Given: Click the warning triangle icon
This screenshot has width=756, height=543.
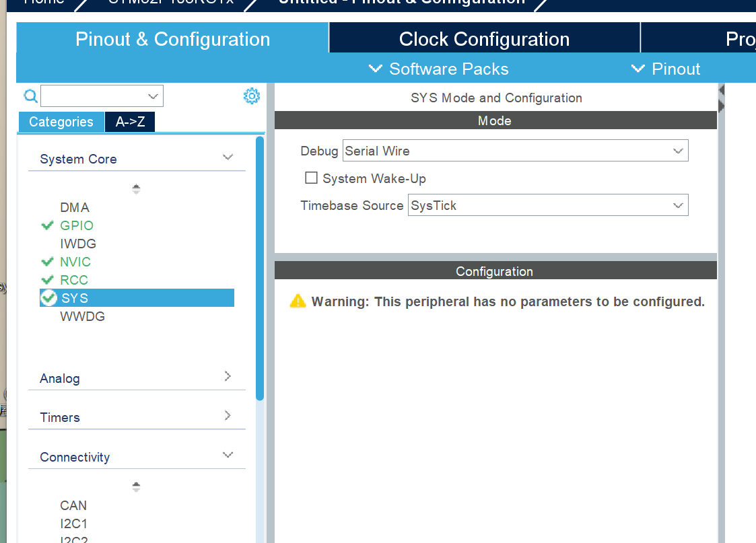Looking at the screenshot, I should tap(298, 301).
